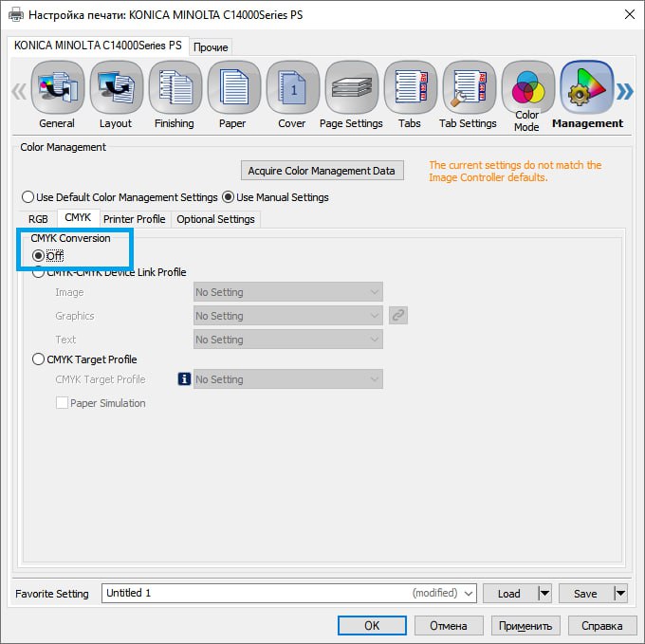
Task: Go to previous icons with left chevrons
Action: (19, 91)
